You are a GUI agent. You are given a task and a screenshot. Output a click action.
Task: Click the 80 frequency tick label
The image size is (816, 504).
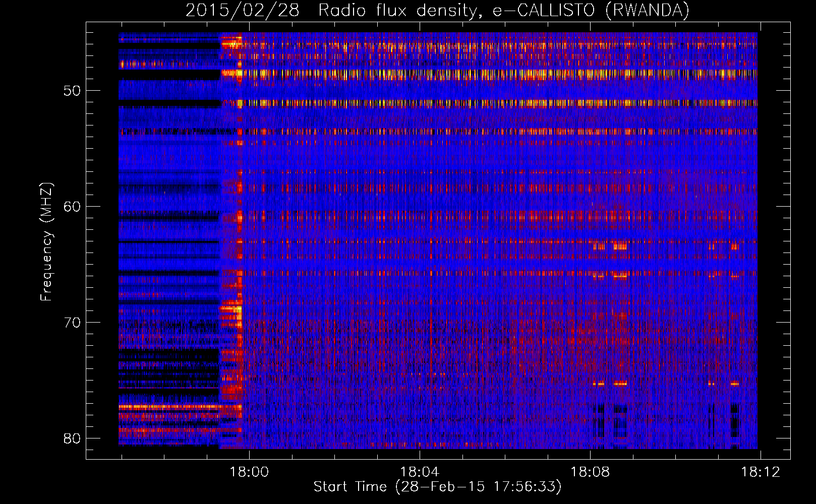pyautogui.click(x=73, y=438)
